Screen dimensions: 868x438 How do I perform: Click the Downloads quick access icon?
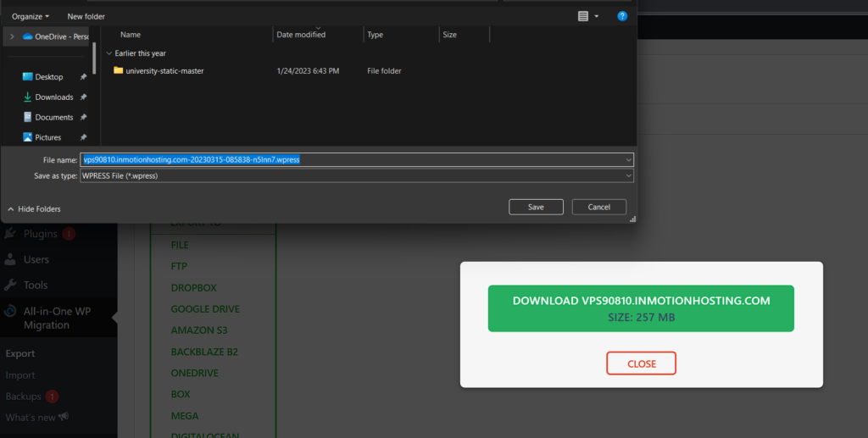(27, 97)
